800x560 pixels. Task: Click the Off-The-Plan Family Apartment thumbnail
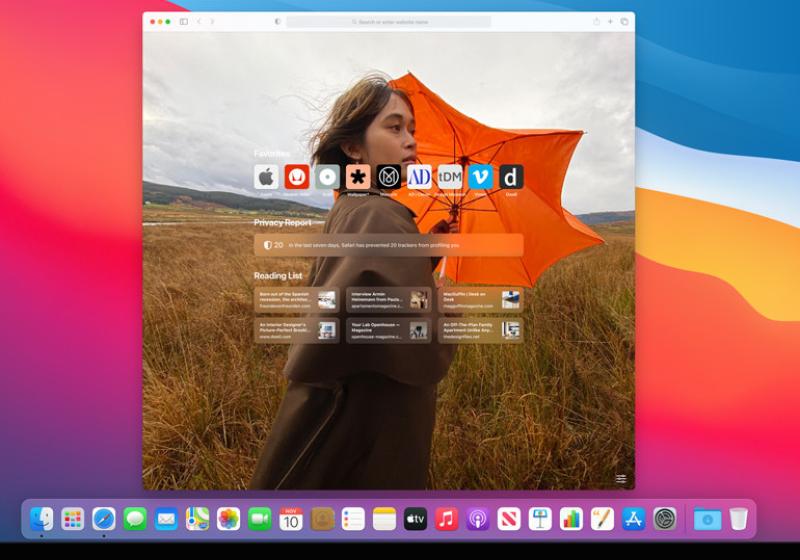coord(510,330)
